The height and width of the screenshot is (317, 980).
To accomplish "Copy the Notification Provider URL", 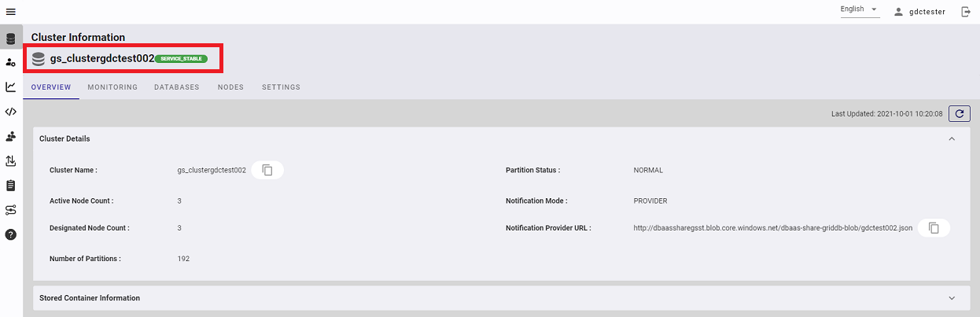I will tap(934, 228).
